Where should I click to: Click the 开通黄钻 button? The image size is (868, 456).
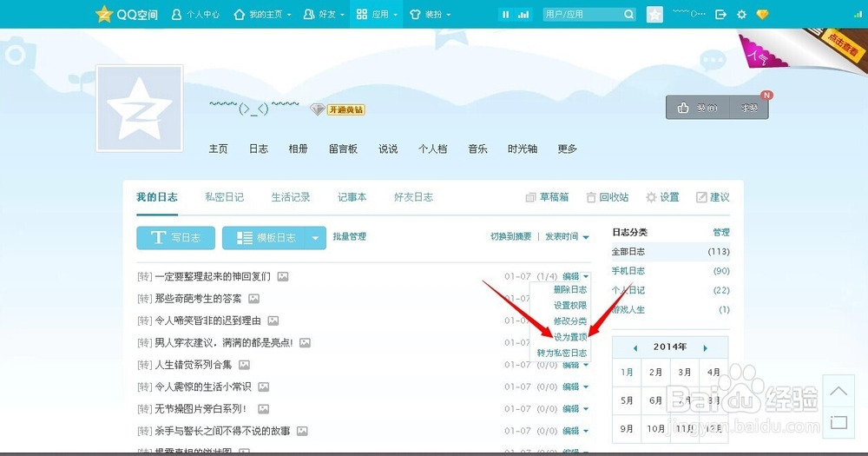pyautogui.click(x=346, y=109)
